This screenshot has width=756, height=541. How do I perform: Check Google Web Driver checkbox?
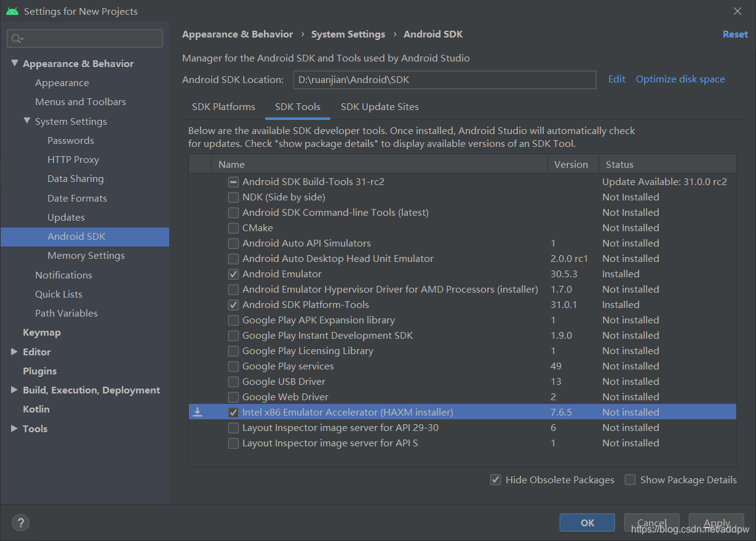point(233,397)
